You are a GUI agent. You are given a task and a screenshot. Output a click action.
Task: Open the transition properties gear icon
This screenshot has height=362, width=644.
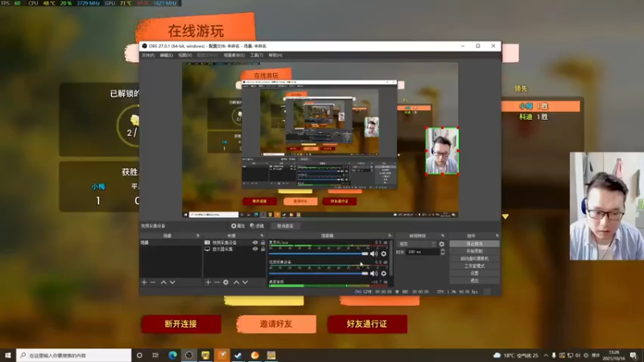click(442, 244)
